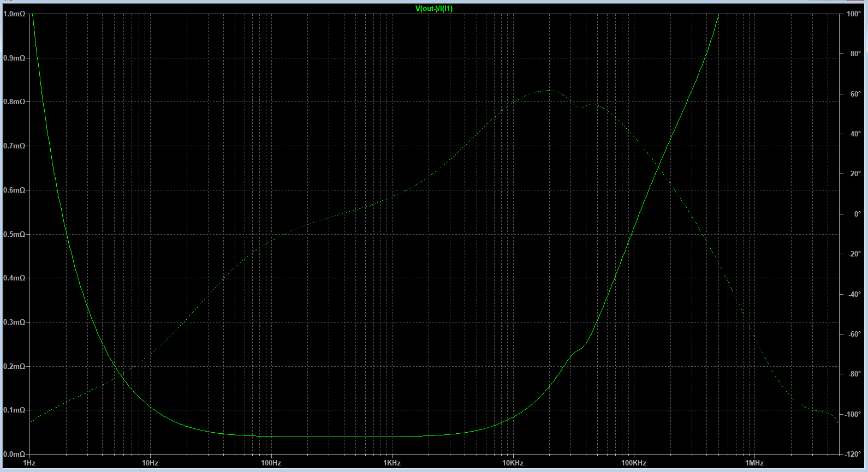The width and height of the screenshot is (868, 472).
Task: Click the 0.8mΩ left axis label
Action: (14, 102)
